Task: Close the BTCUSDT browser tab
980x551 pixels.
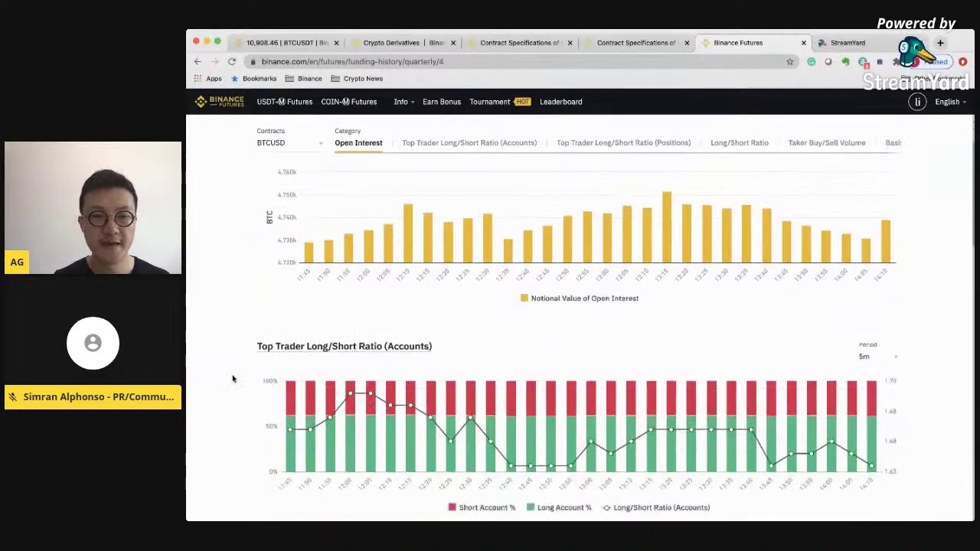Action: point(336,43)
